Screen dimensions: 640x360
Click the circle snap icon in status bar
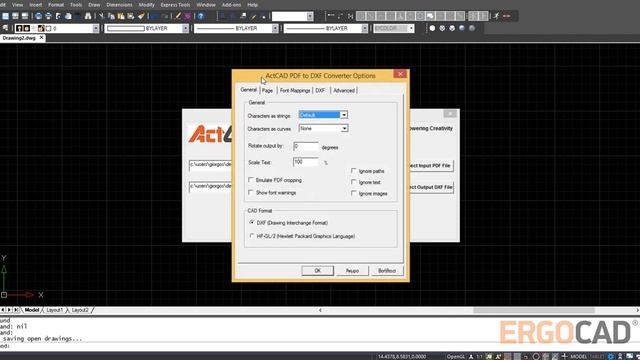536,356
